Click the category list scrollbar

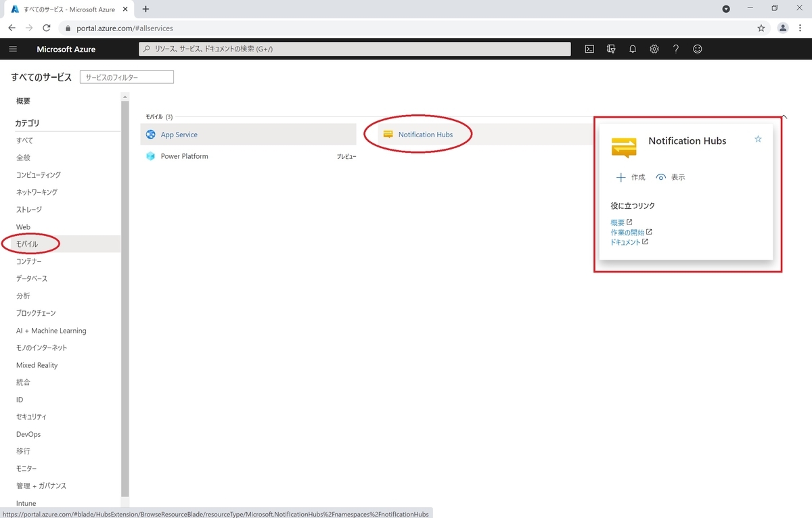click(125, 298)
